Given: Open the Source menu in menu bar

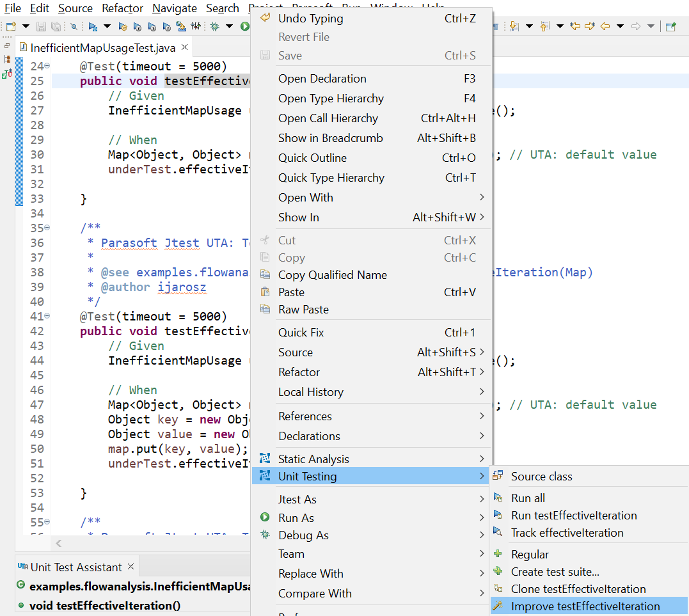Looking at the screenshot, I should (75, 8).
